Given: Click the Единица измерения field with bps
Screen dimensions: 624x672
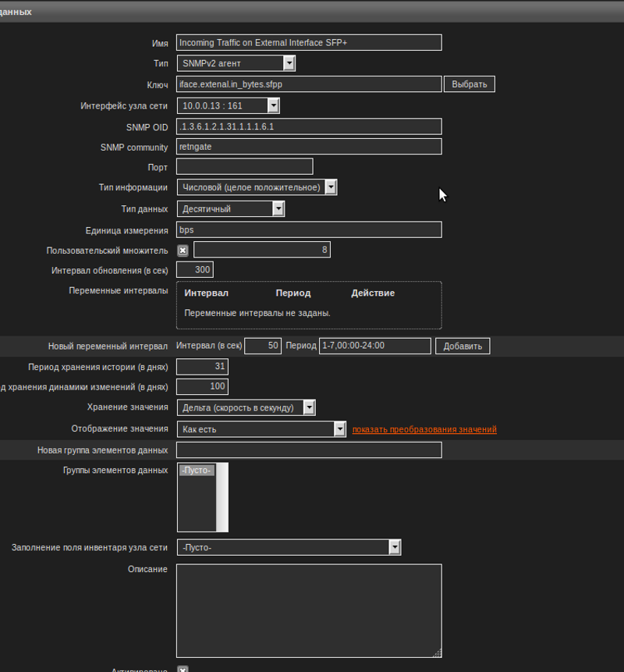Looking at the screenshot, I should 309,229.
